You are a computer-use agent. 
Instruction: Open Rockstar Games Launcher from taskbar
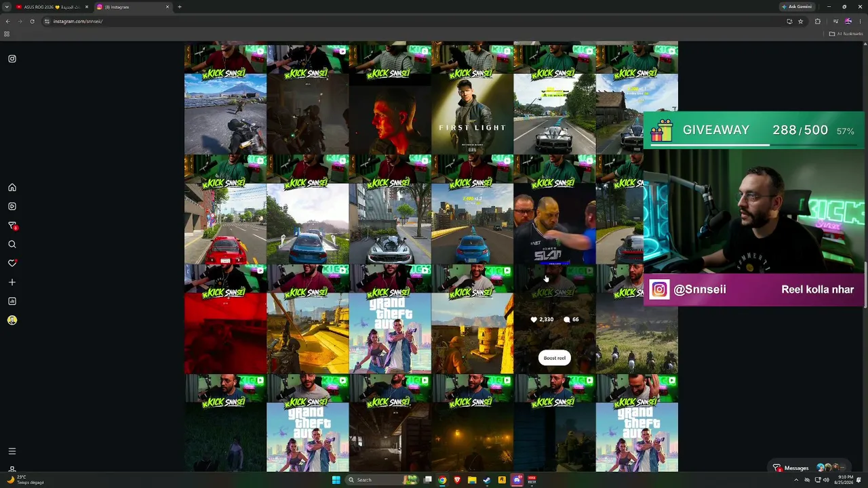[502, 480]
